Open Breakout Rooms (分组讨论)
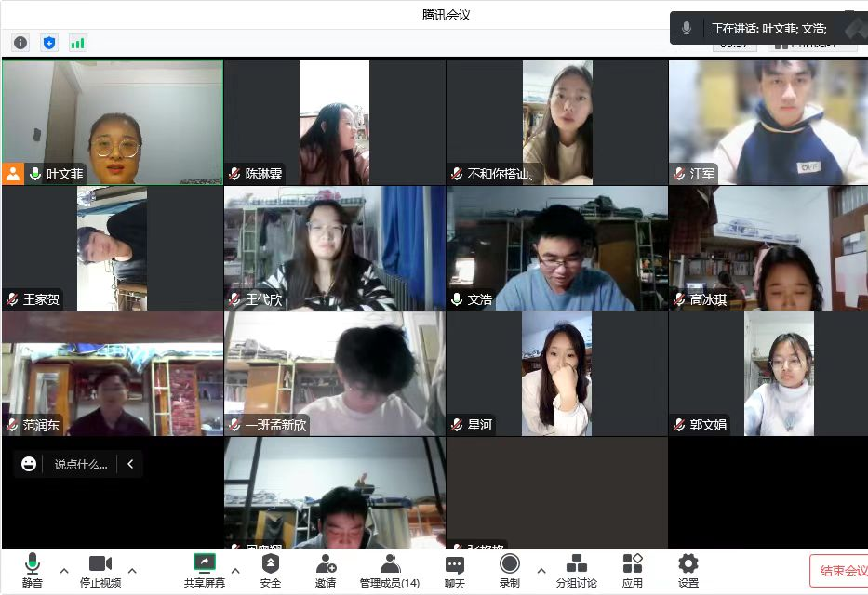The height and width of the screenshot is (595, 868). click(x=576, y=569)
